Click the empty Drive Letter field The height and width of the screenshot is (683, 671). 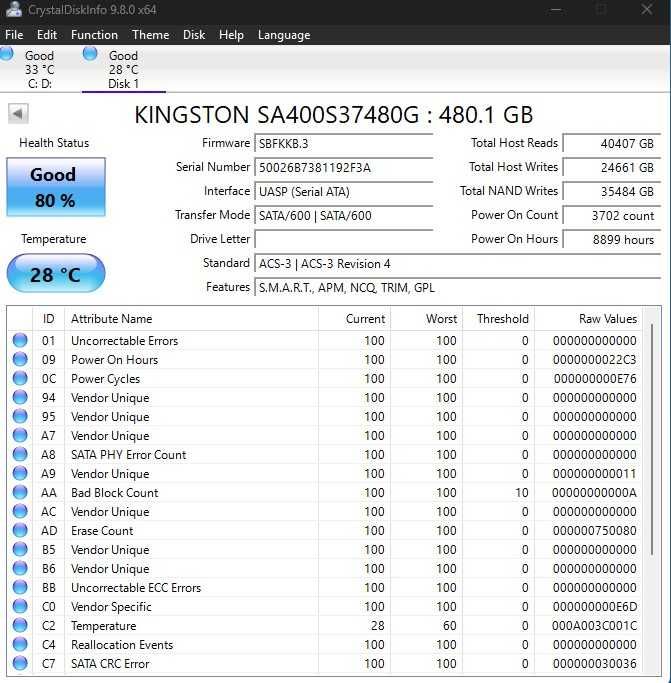point(343,240)
